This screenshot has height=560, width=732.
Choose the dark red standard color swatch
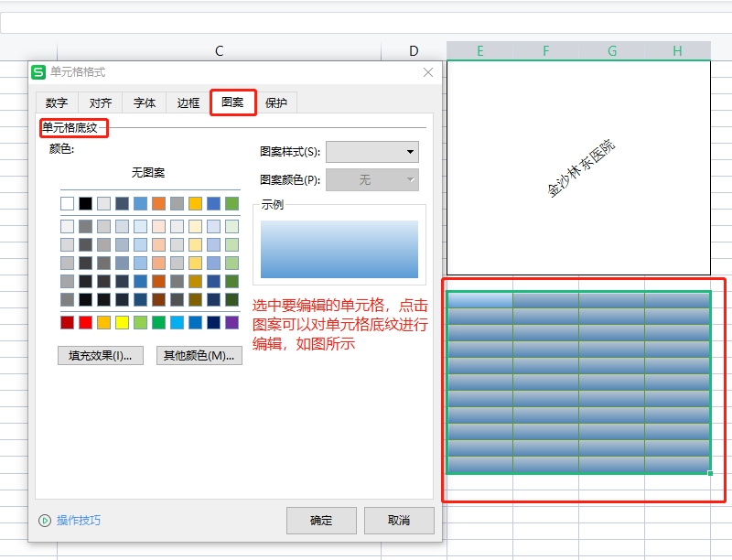pos(67,322)
